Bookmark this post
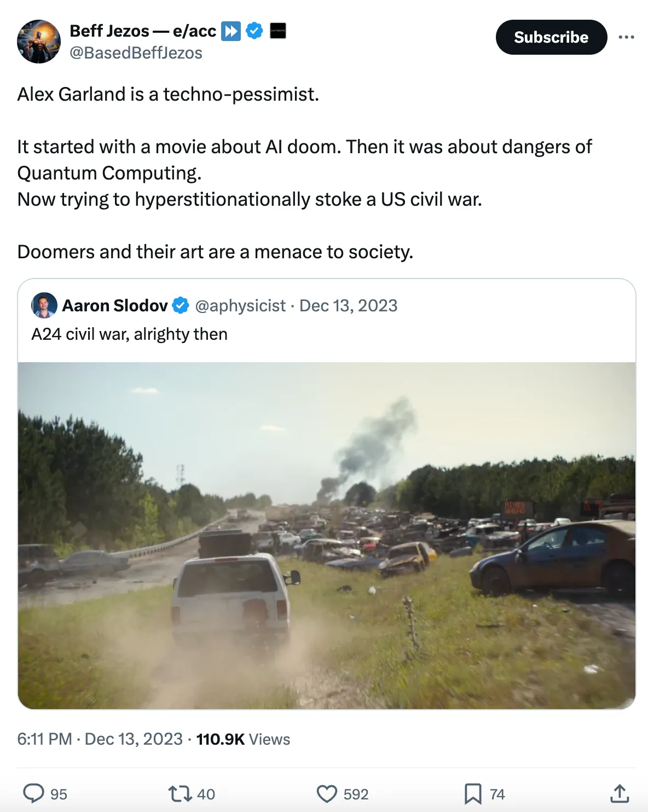The image size is (648, 812). coord(473,793)
